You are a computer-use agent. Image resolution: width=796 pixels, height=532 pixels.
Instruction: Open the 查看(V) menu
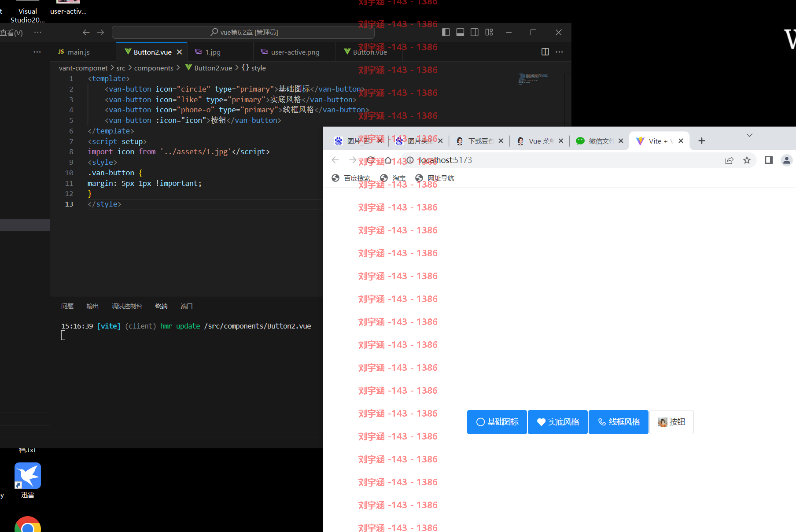[x=11, y=33]
